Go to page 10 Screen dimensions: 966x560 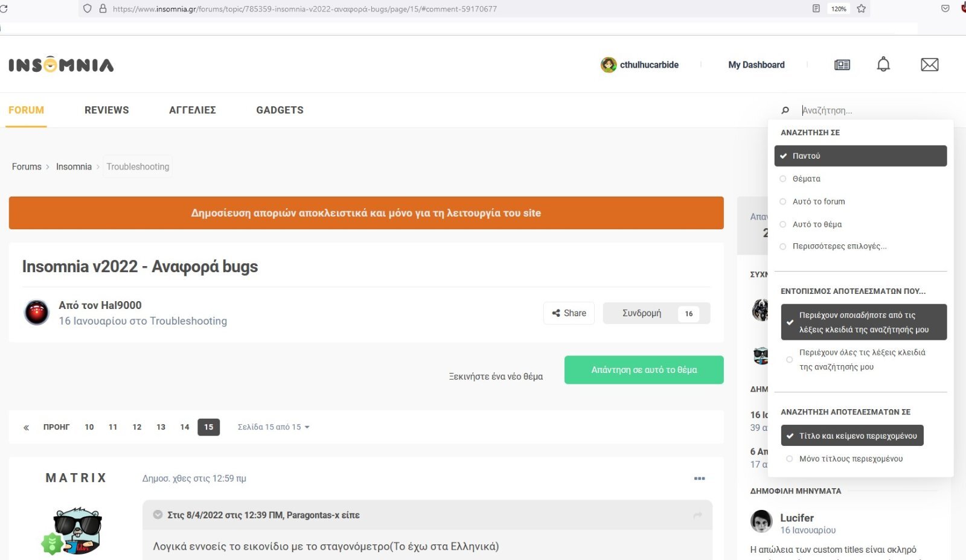[89, 427]
